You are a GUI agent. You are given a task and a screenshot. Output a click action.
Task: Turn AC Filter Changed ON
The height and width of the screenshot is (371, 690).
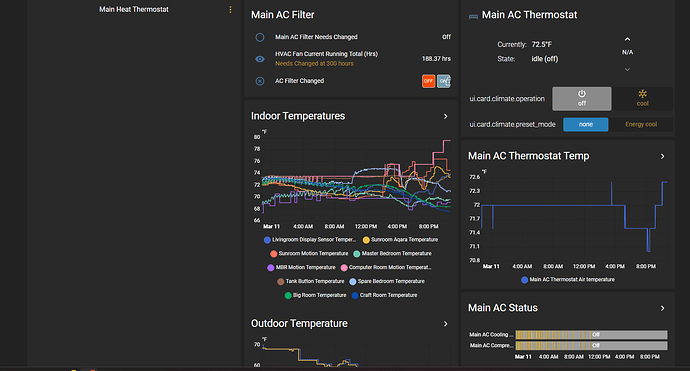point(444,81)
